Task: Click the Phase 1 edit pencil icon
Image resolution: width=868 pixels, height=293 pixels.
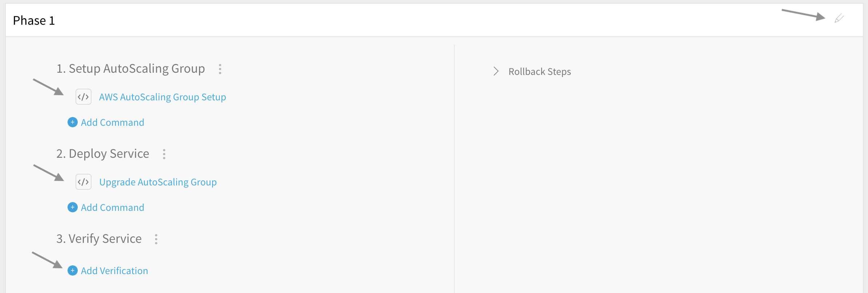Action: 839,18
